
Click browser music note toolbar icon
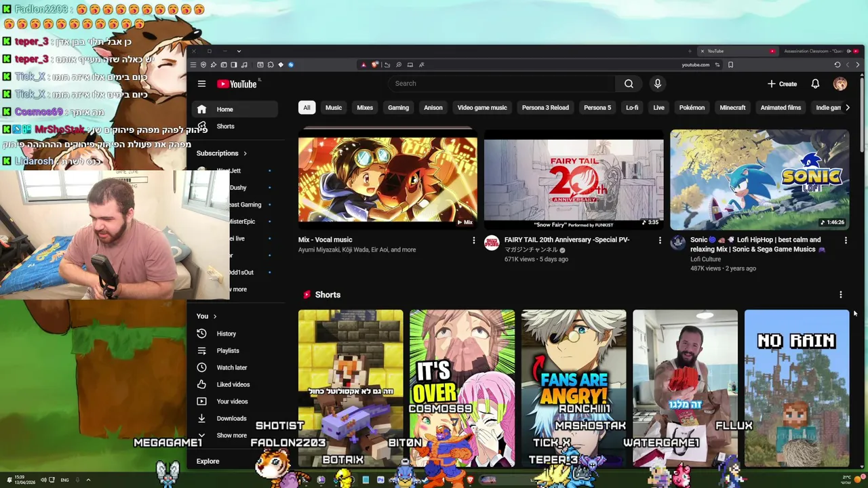(244, 65)
